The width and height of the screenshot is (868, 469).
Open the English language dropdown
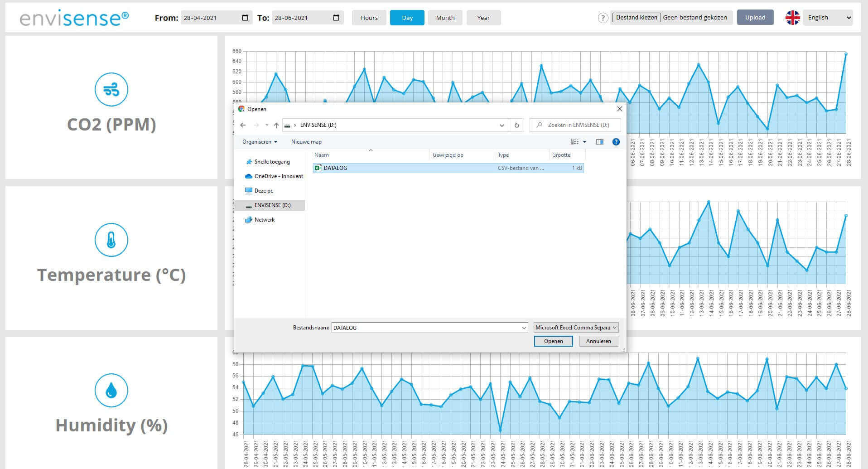point(828,18)
